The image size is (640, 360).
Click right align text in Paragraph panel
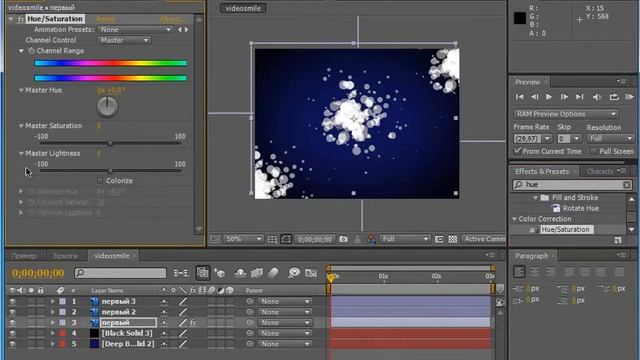(x=550, y=271)
